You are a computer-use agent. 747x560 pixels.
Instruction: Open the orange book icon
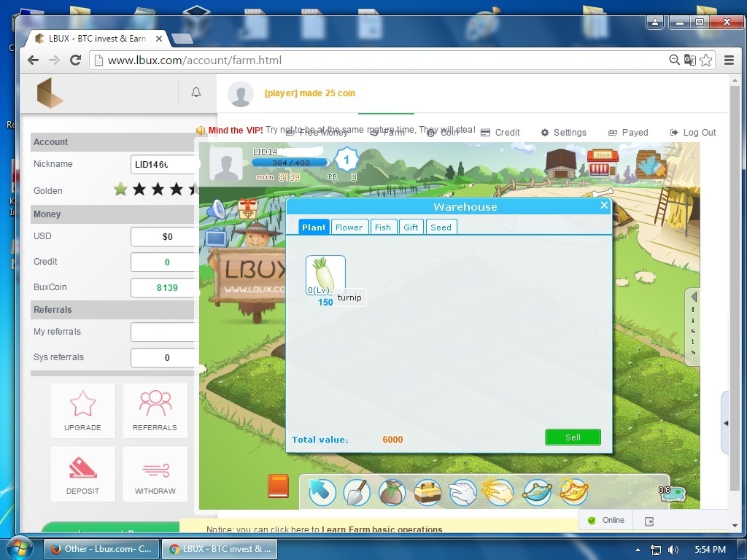coord(278,486)
